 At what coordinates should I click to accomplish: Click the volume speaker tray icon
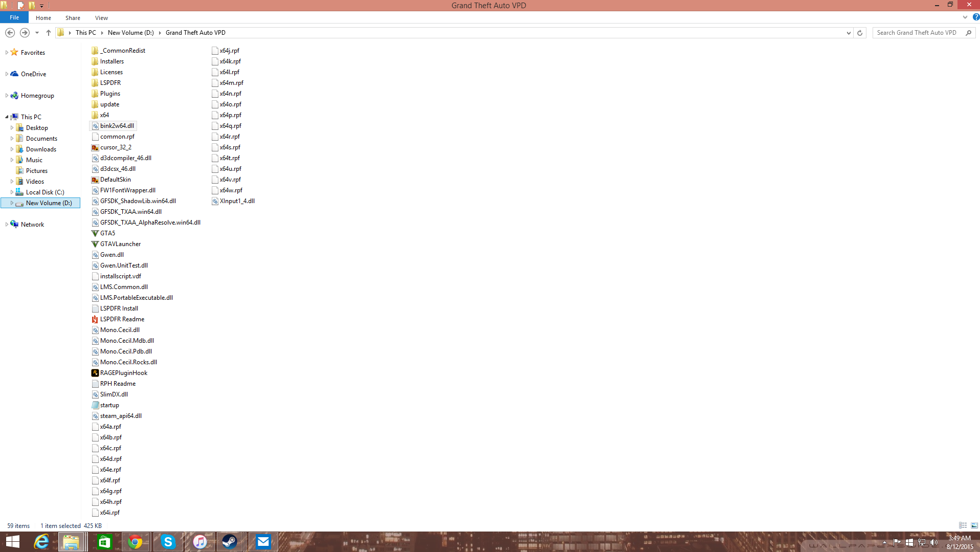[934, 542]
